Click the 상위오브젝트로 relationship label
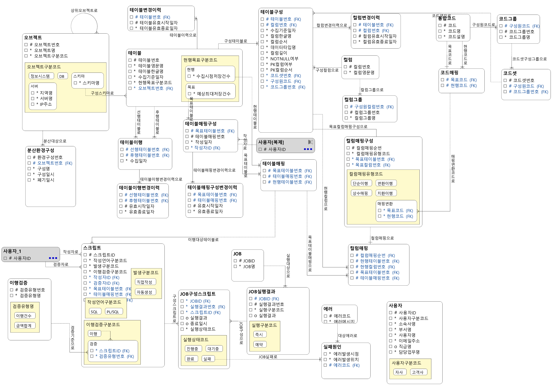 [x=84, y=10]
